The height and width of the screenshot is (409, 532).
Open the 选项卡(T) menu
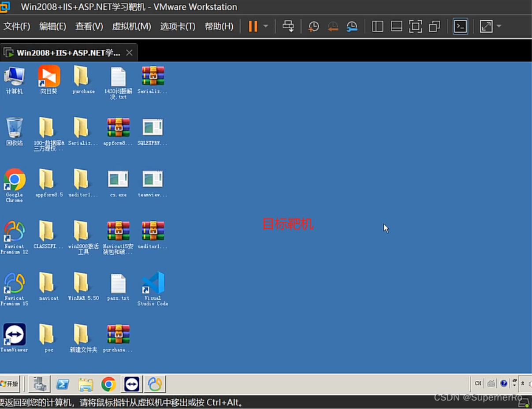pos(178,26)
